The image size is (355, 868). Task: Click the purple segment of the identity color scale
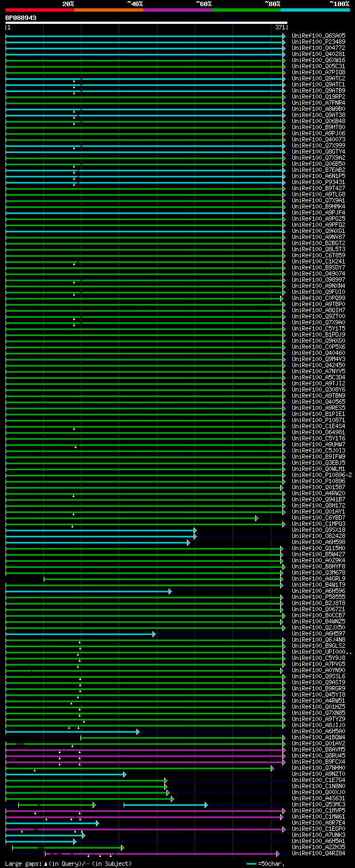click(x=177, y=9)
